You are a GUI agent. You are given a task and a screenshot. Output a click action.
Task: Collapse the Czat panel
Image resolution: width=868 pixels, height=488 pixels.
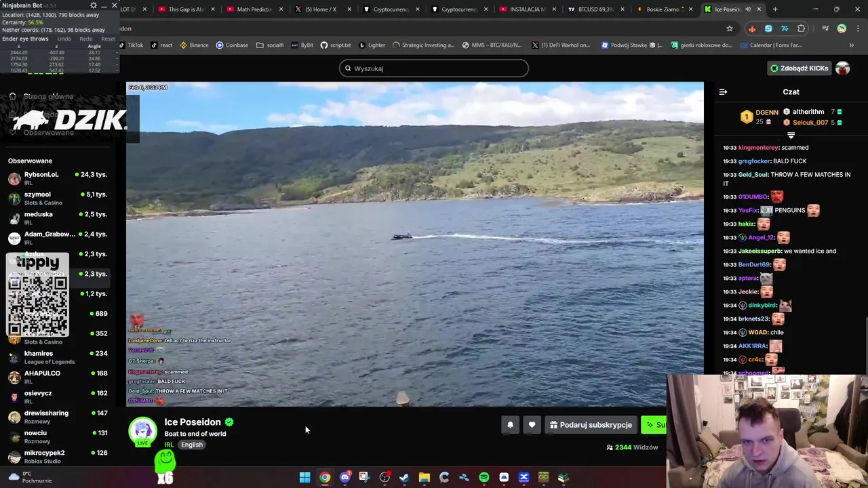point(723,92)
